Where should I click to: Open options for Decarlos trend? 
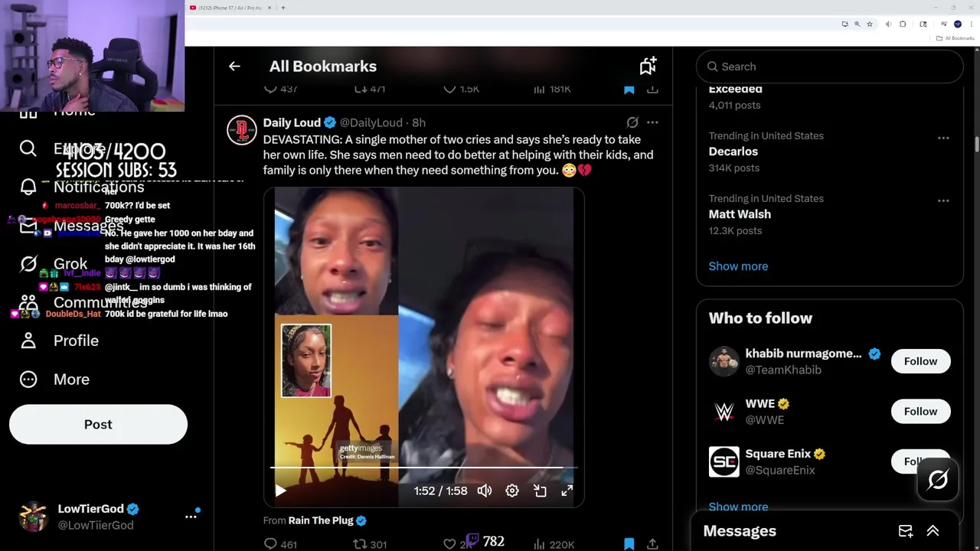(943, 139)
